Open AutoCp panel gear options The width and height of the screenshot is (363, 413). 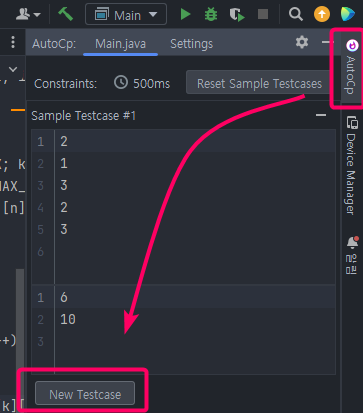point(302,42)
